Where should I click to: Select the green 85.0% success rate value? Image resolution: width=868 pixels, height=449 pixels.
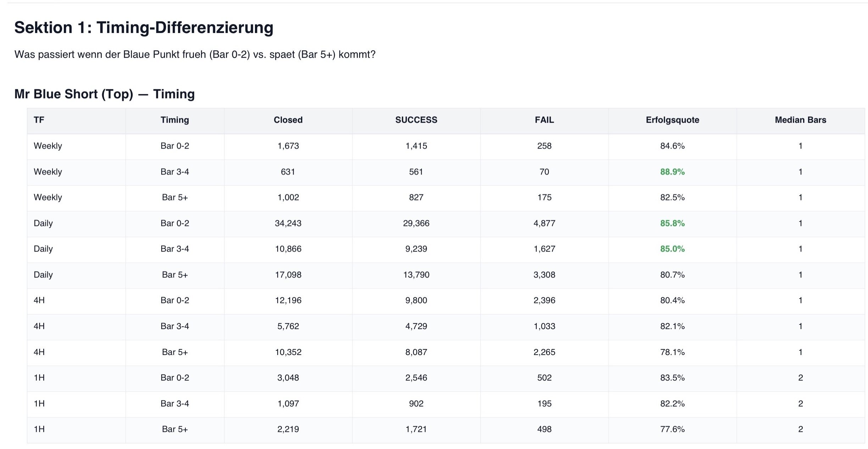(x=672, y=249)
